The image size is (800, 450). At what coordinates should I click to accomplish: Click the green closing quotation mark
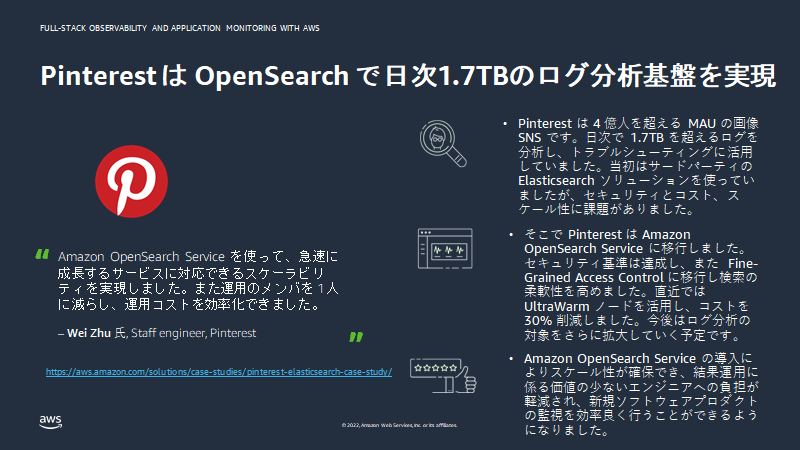click(356, 337)
